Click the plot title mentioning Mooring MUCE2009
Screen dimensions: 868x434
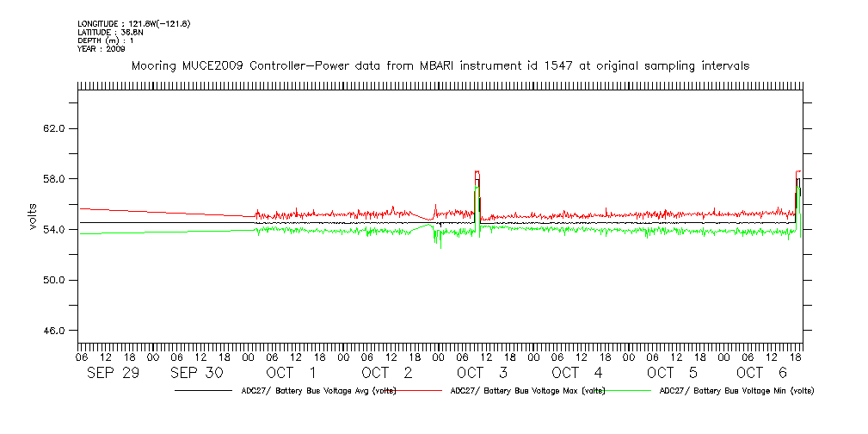tap(440, 65)
